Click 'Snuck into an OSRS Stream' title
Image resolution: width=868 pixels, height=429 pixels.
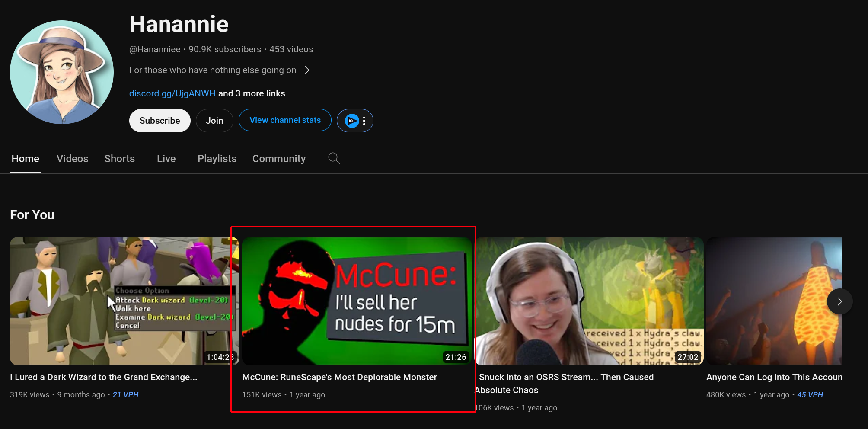565,384
